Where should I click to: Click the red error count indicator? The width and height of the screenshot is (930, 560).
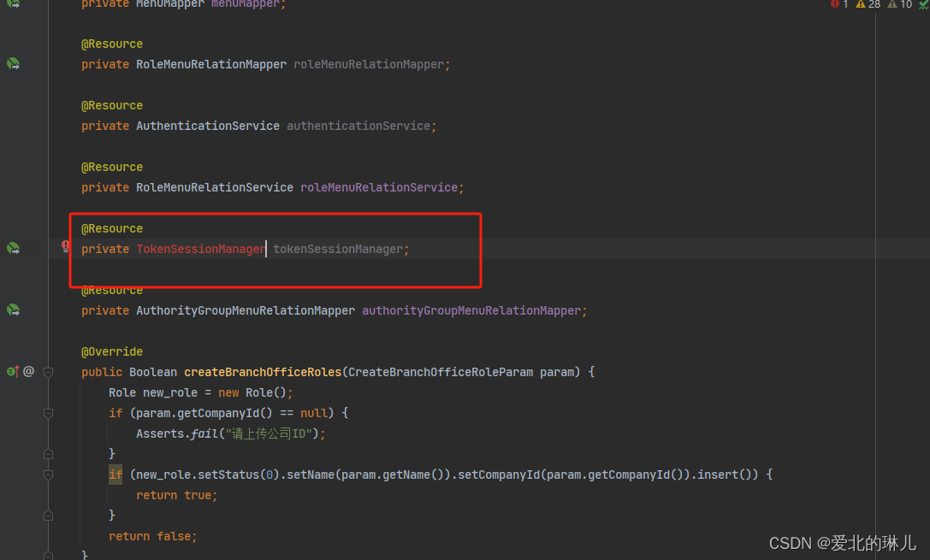tap(839, 4)
